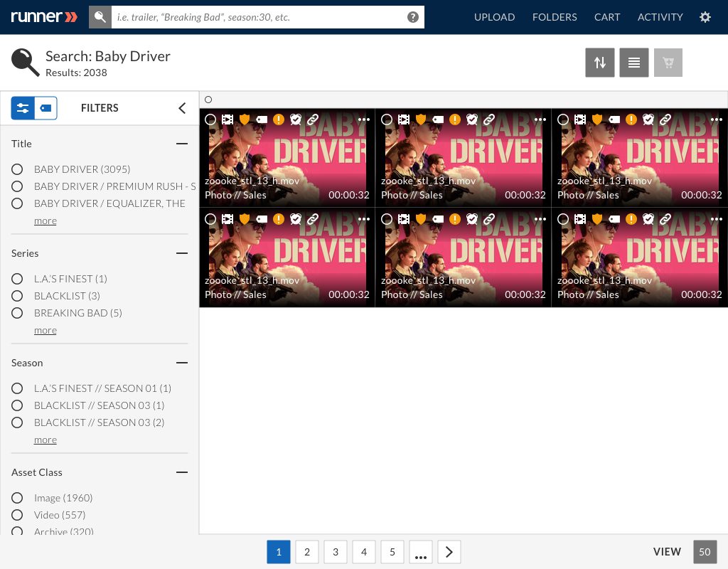
Task: Click current page 1 button
Action: pos(279,552)
